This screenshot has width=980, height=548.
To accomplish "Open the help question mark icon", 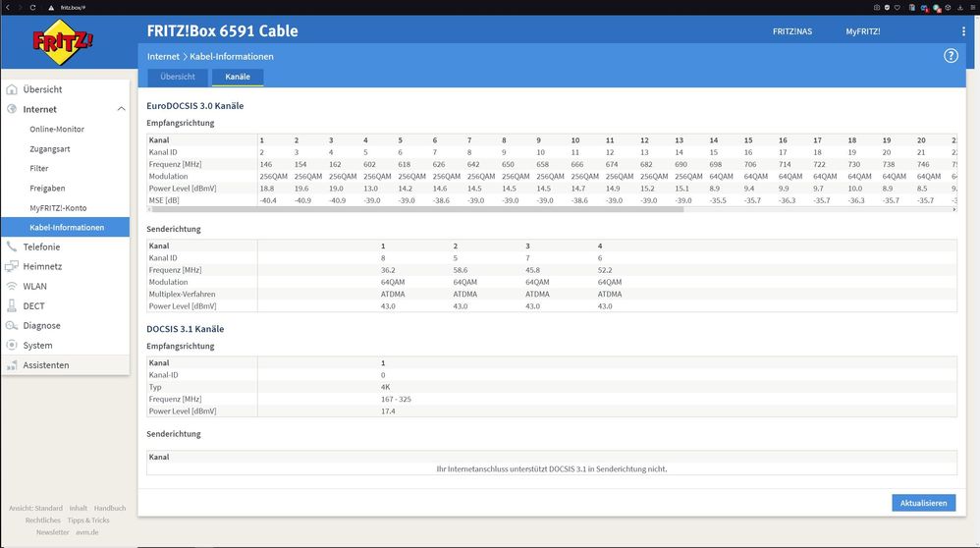I will [x=951, y=56].
